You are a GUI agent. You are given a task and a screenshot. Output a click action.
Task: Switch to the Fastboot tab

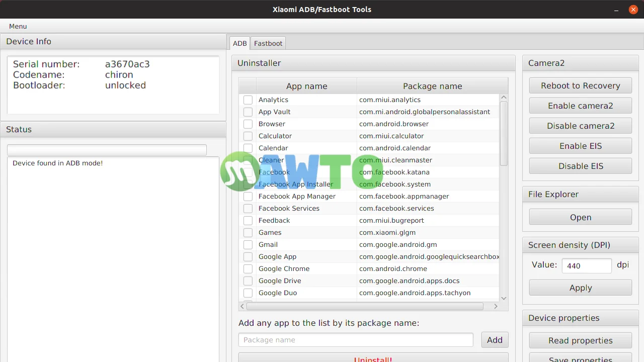point(268,43)
